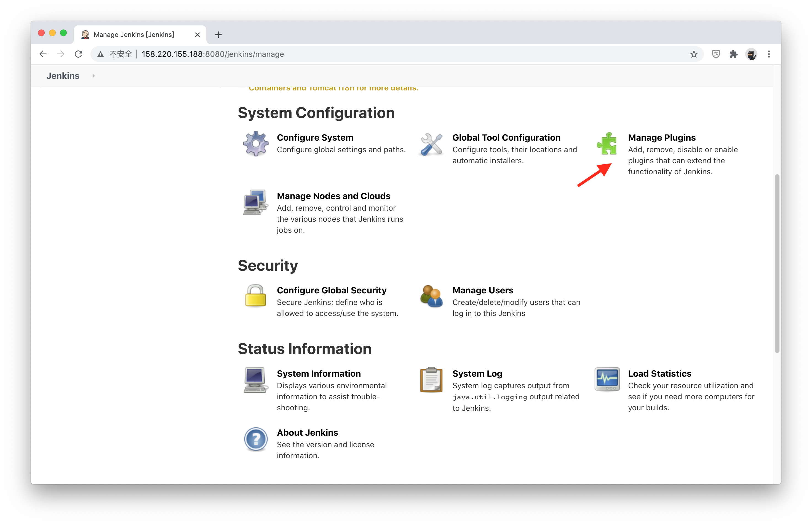812x525 pixels.
Task: Bookmark this page with the star icon
Action: coord(694,54)
